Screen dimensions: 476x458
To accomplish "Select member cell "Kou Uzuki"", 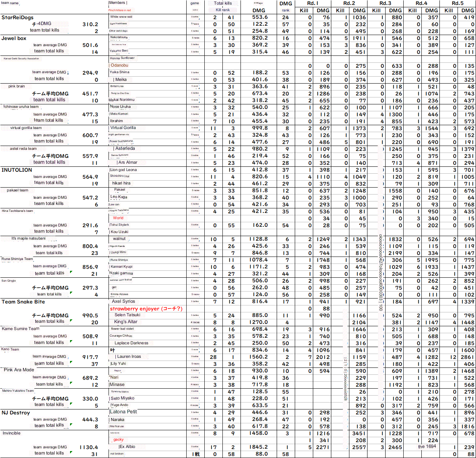I will (x=119, y=232).
